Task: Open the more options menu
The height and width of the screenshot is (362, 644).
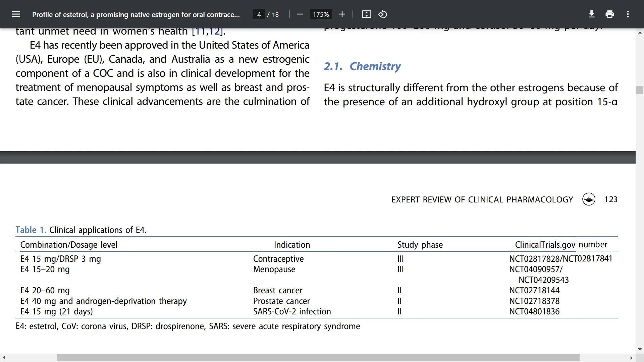Action: click(628, 14)
